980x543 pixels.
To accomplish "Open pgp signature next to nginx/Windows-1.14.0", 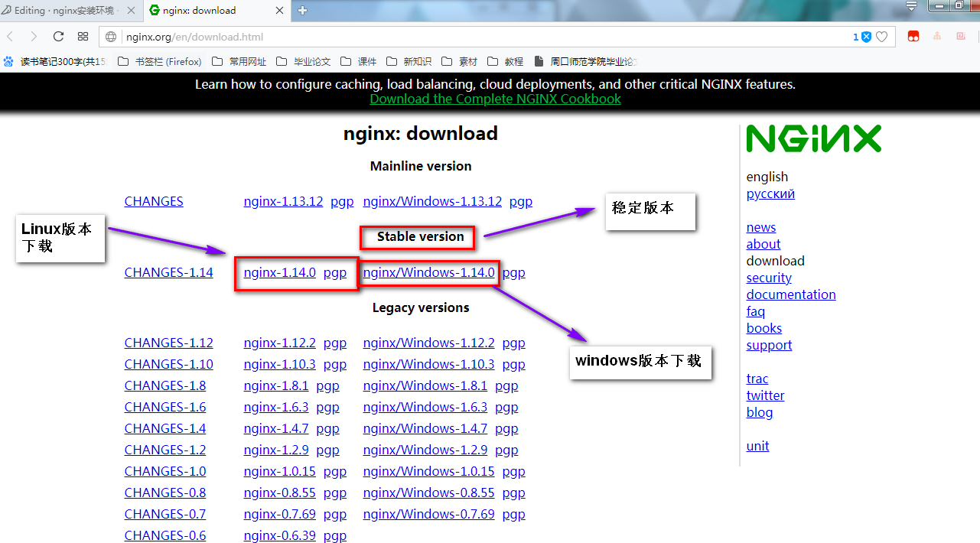I will tap(514, 272).
